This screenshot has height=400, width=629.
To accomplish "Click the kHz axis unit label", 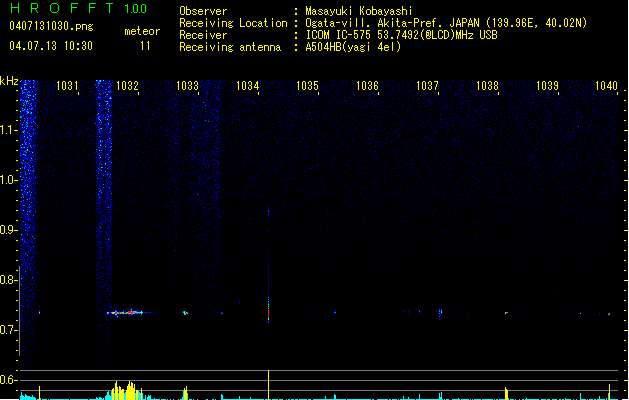I will point(9,81).
